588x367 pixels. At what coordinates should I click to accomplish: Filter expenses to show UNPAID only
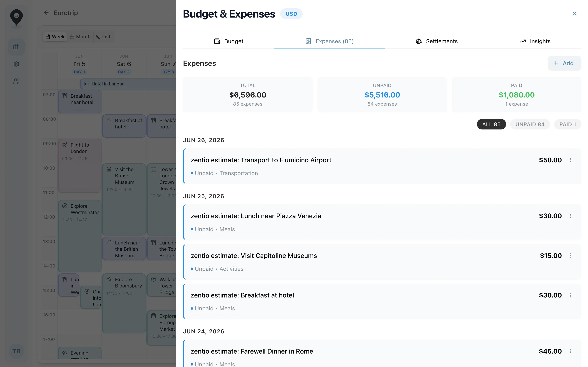[x=530, y=124]
